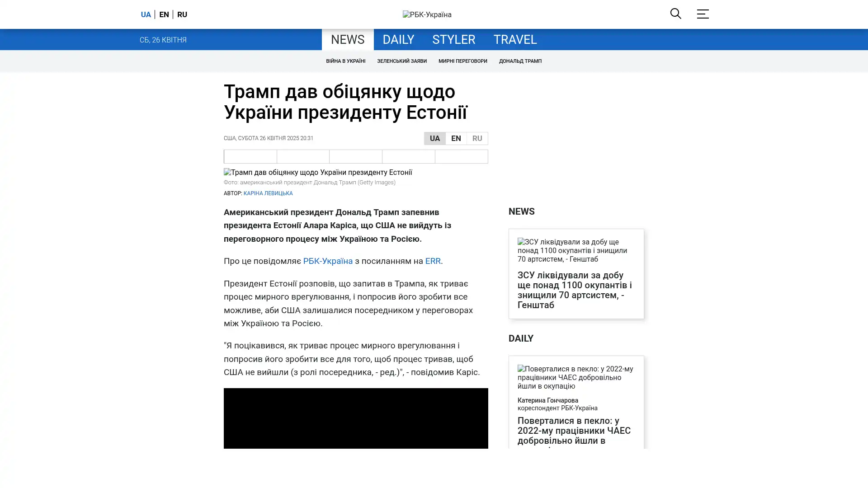Viewport: 868px width, 488px height.
Task: Go to the TRAVEL section tab
Action: coord(514,40)
